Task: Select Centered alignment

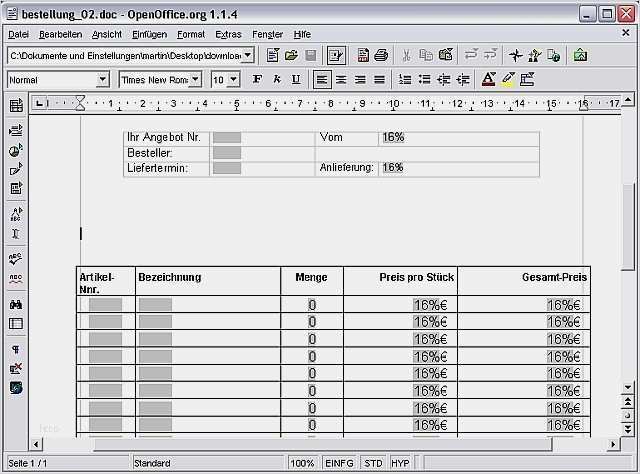Action: pyautogui.click(x=341, y=79)
